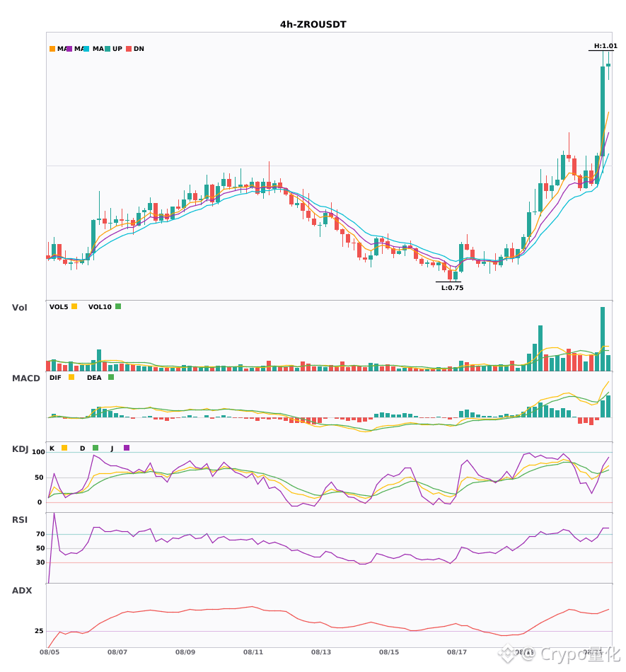This screenshot has width=626, height=672.
Task: Click the 08/07 date label
Action: pos(117,652)
